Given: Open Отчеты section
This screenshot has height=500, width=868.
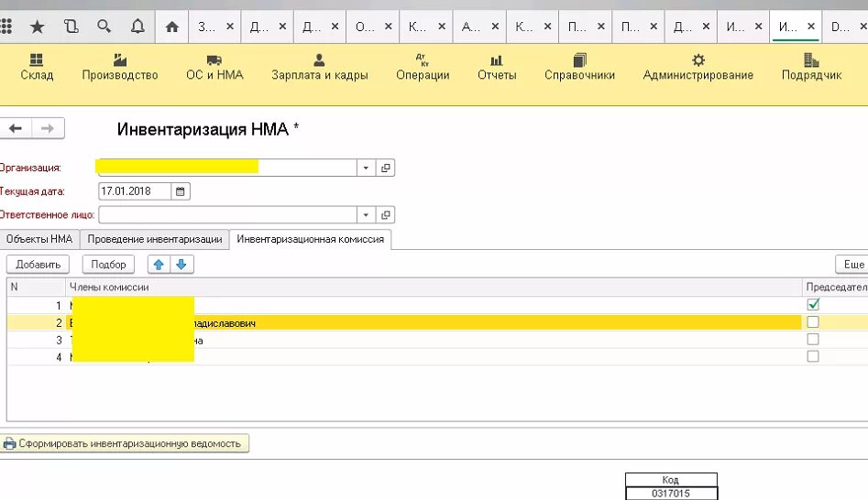Looking at the screenshot, I should pyautogui.click(x=497, y=68).
